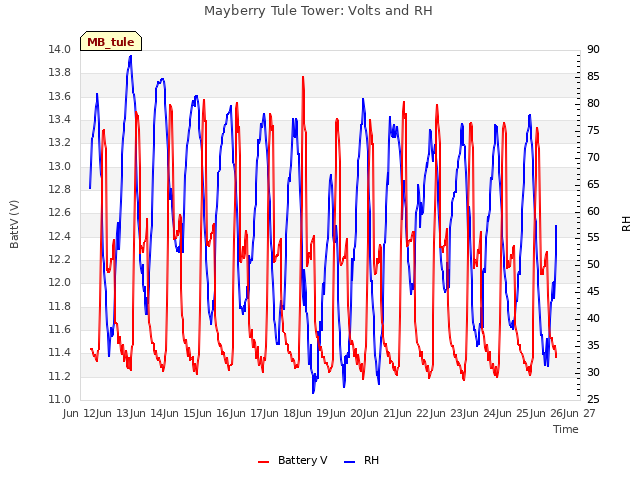Click the 'Jun 26' date label
640x480 pixels.
547,413
